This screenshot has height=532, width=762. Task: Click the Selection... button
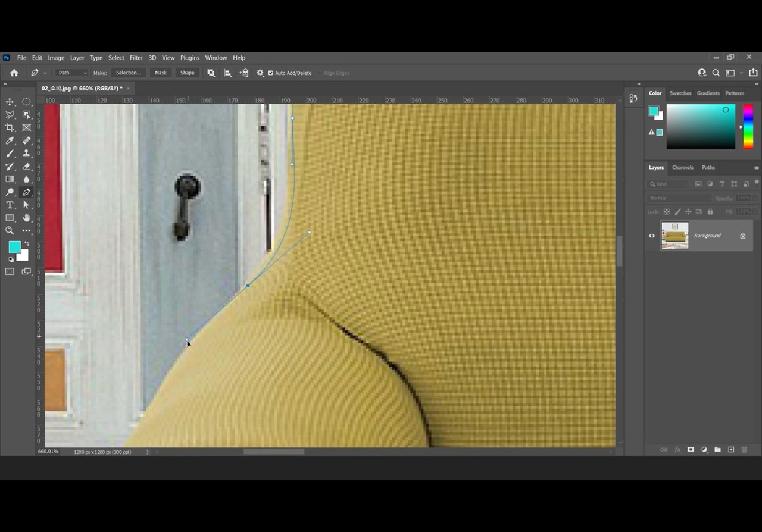129,73
